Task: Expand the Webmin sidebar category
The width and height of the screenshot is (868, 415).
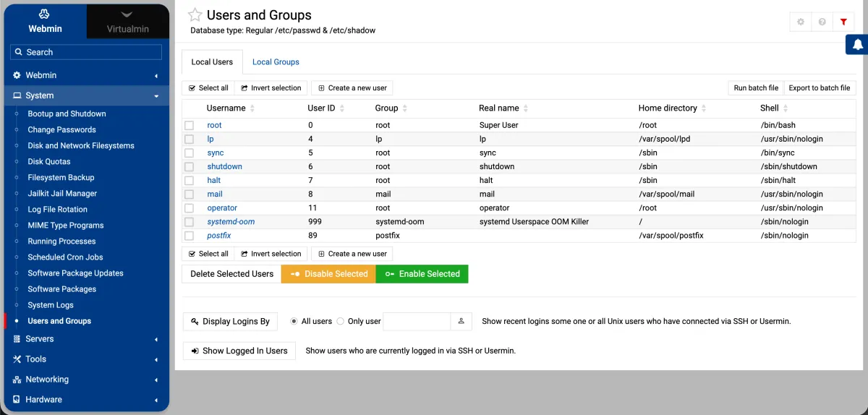Action: point(86,75)
